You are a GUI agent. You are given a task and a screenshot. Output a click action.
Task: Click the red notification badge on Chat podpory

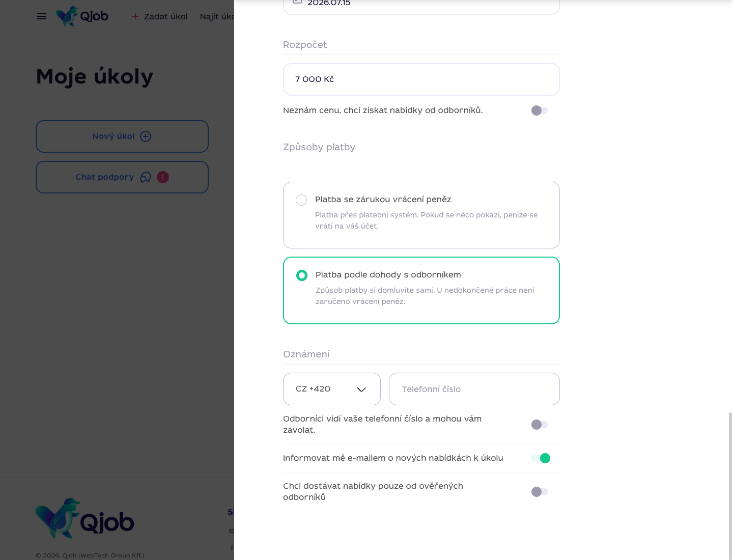point(163,177)
